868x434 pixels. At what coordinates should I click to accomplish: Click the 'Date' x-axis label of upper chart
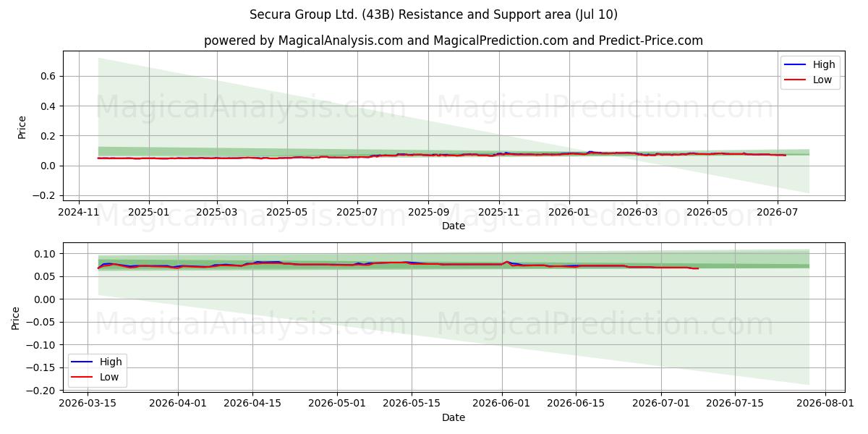[454, 226]
